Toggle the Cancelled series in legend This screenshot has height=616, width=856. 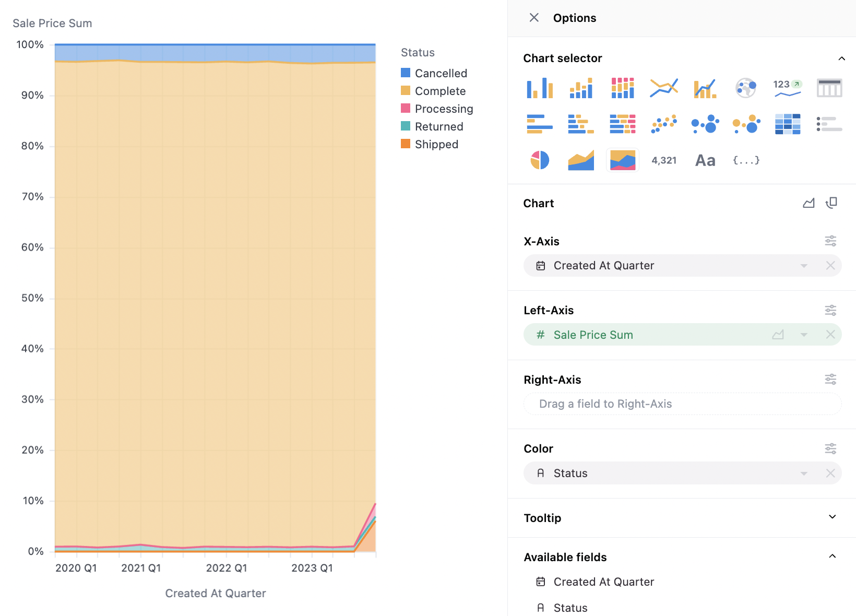tap(441, 73)
